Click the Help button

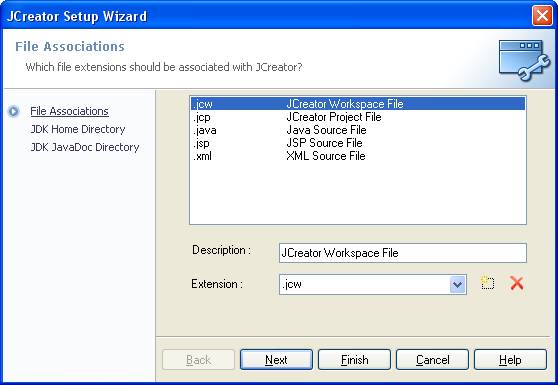coord(510,360)
